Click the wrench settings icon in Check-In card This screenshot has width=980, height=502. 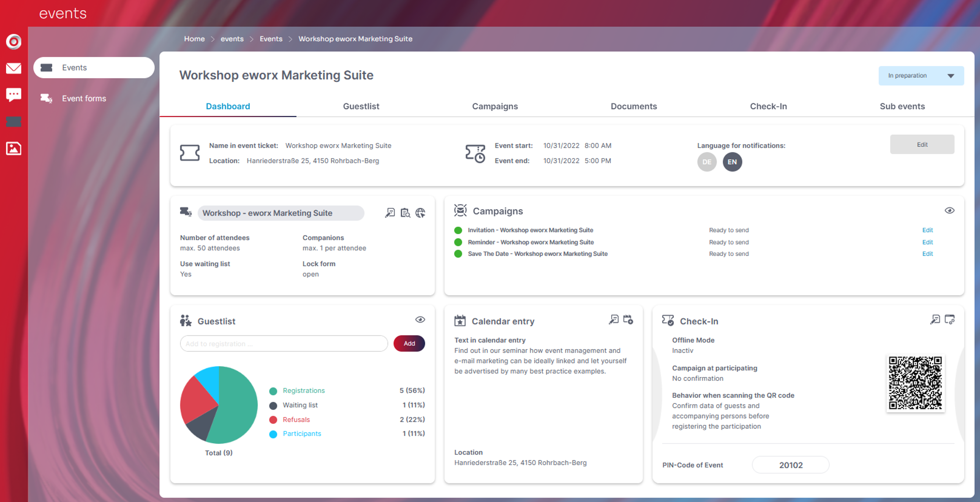click(x=935, y=319)
